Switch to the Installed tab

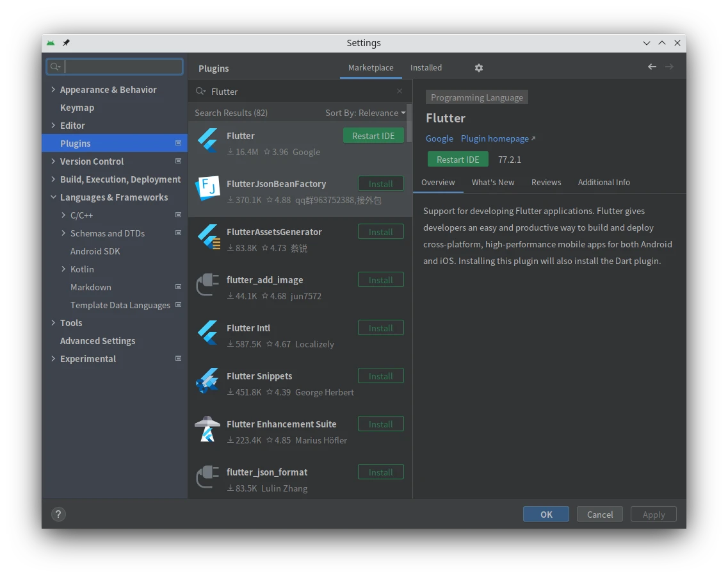[x=426, y=68]
